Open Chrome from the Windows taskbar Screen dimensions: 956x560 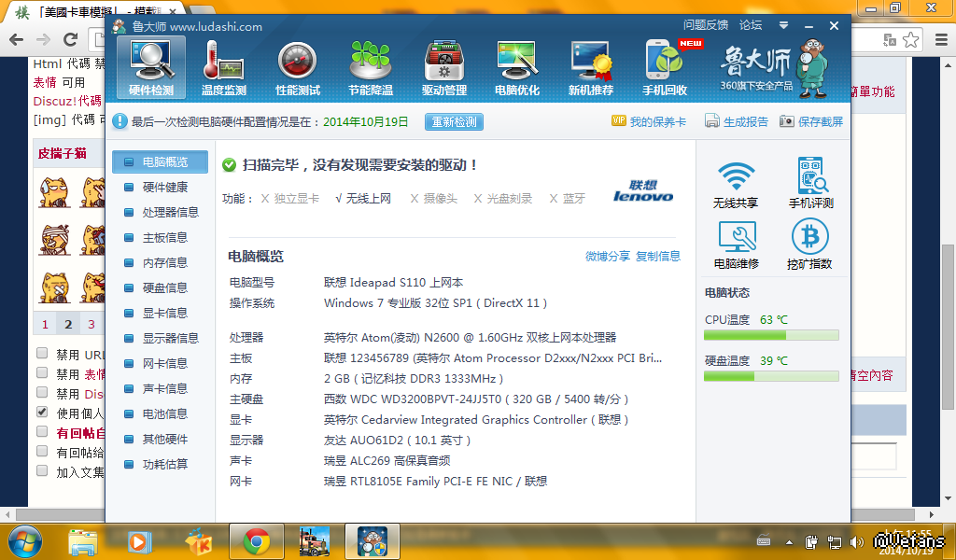[x=256, y=540]
